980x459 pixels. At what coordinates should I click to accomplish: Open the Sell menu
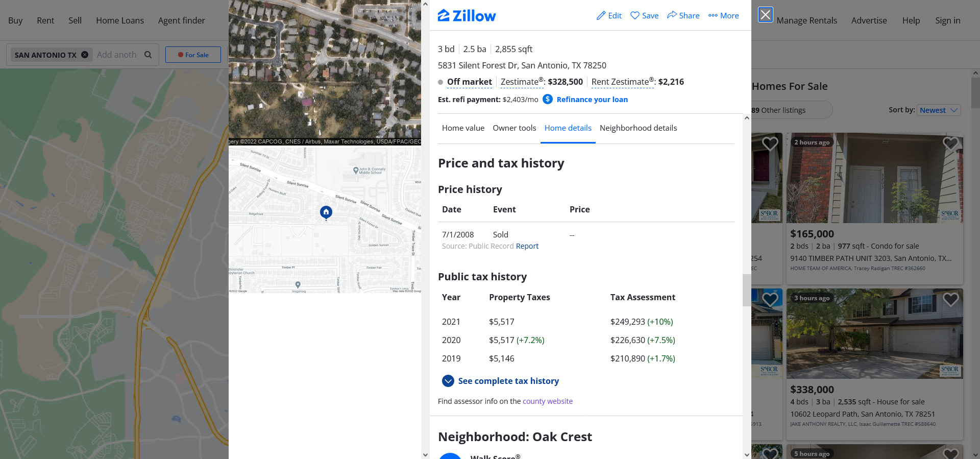(75, 20)
